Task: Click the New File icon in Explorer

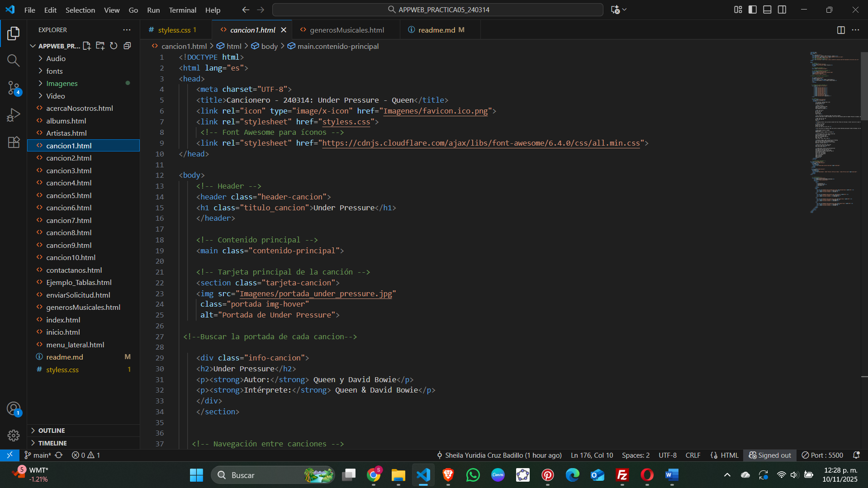Action: pos(87,46)
